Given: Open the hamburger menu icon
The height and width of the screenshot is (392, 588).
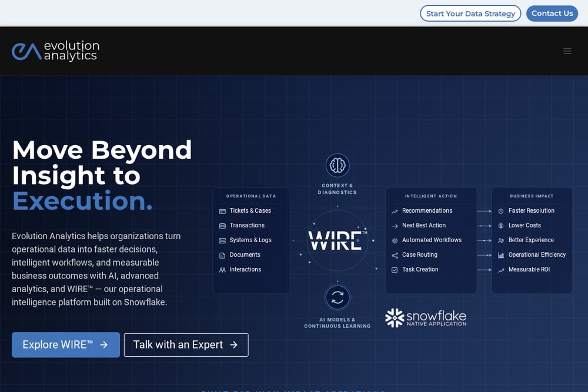Looking at the screenshot, I should pos(567,51).
